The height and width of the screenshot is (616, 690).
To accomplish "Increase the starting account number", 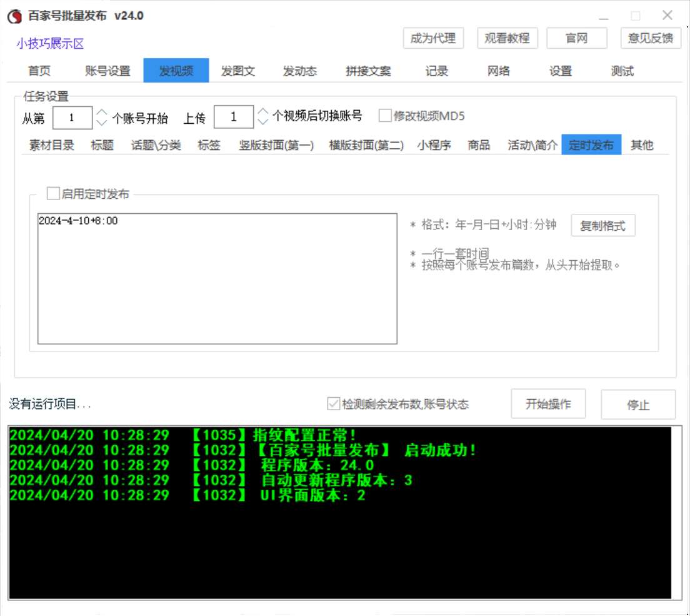I will [102, 113].
